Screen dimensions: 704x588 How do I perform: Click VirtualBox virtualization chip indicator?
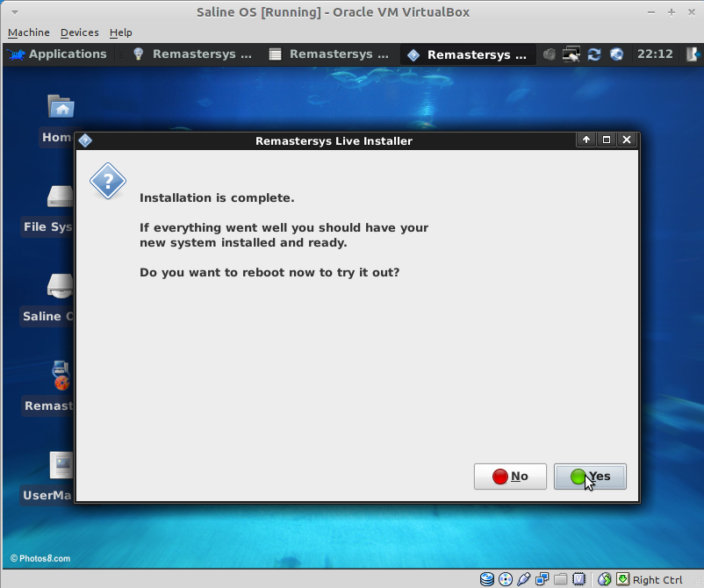click(579, 579)
